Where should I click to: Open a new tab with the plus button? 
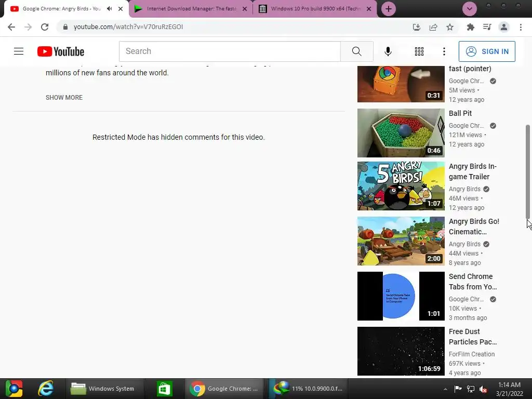pyautogui.click(x=389, y=9)
